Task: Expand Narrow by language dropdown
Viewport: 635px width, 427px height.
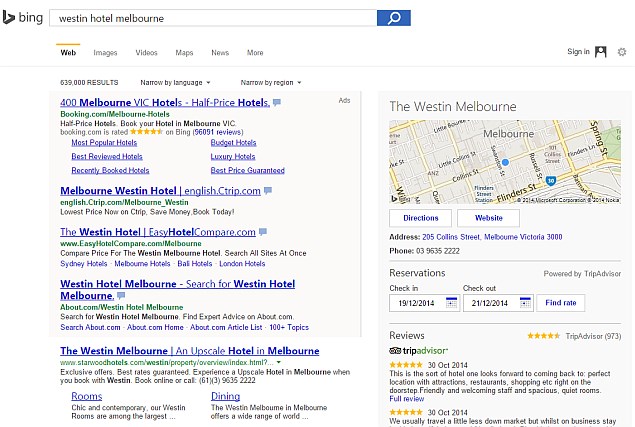Action: tap(175, 83)
